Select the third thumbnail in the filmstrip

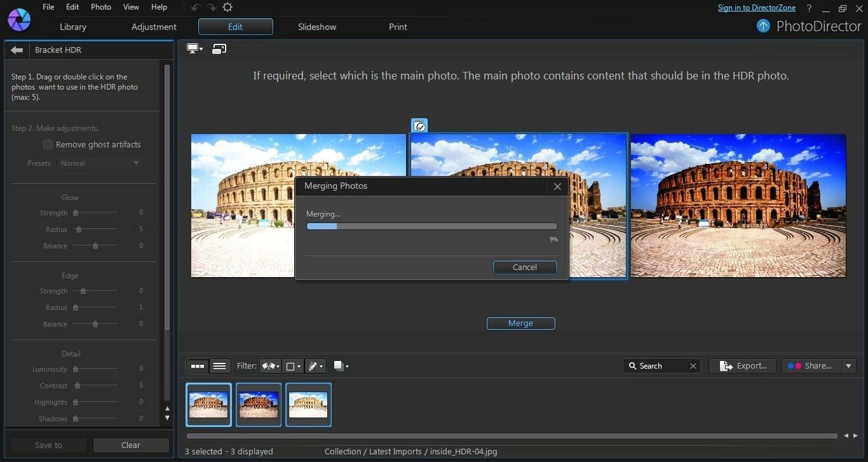tap(308, 405)
